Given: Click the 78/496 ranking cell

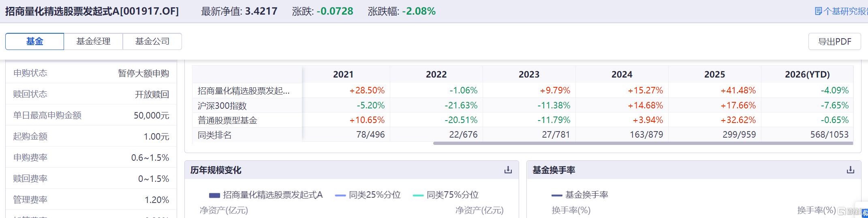Looking at the screenshot, I should click(370, 135).
